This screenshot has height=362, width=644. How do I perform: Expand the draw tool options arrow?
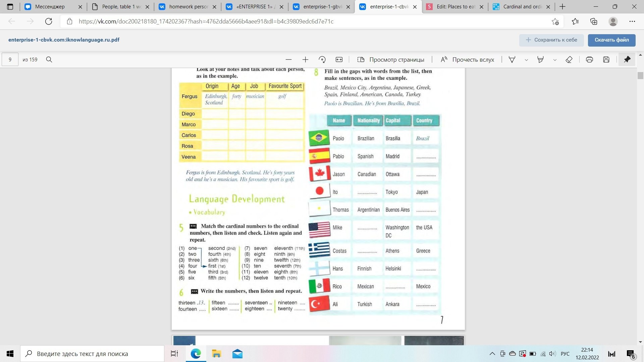point(526,60)
